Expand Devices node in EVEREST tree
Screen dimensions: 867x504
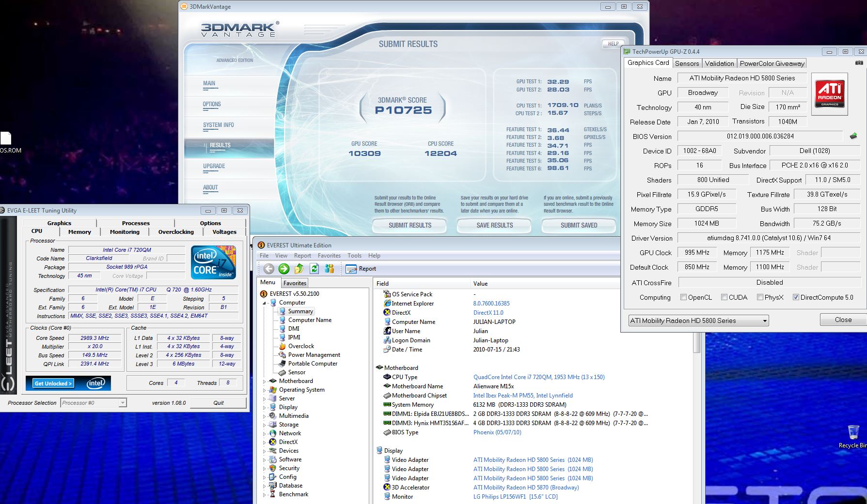tap(265, 451)
